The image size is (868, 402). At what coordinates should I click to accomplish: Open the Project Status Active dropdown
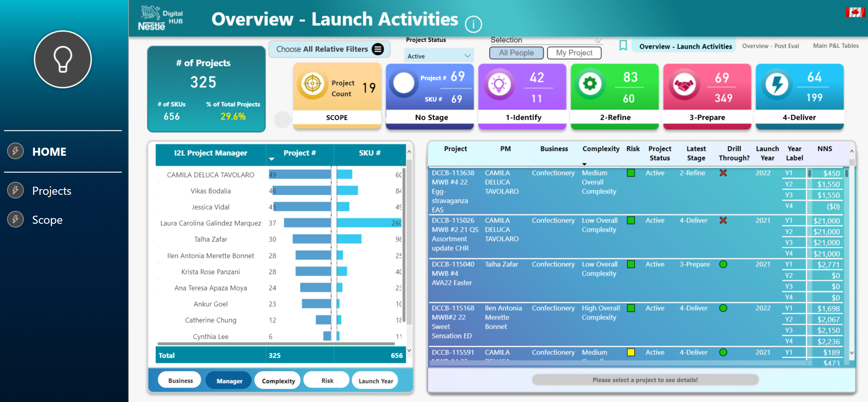pos(438,56)
